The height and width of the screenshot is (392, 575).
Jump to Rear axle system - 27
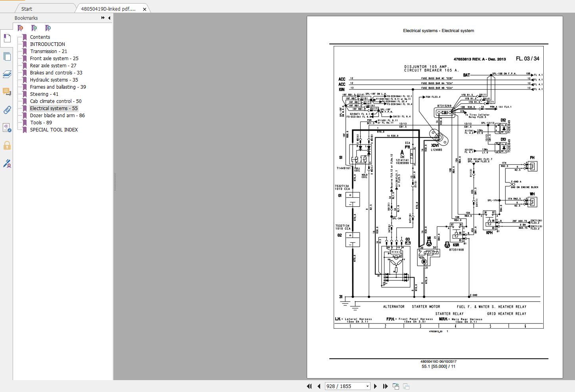[x=53, y=65]
